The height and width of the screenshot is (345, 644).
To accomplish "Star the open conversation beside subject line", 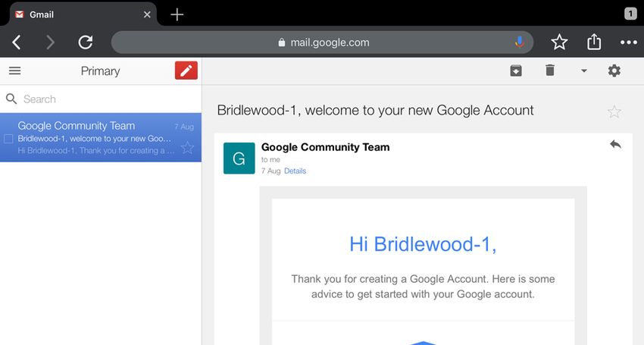I will point(614,111).
